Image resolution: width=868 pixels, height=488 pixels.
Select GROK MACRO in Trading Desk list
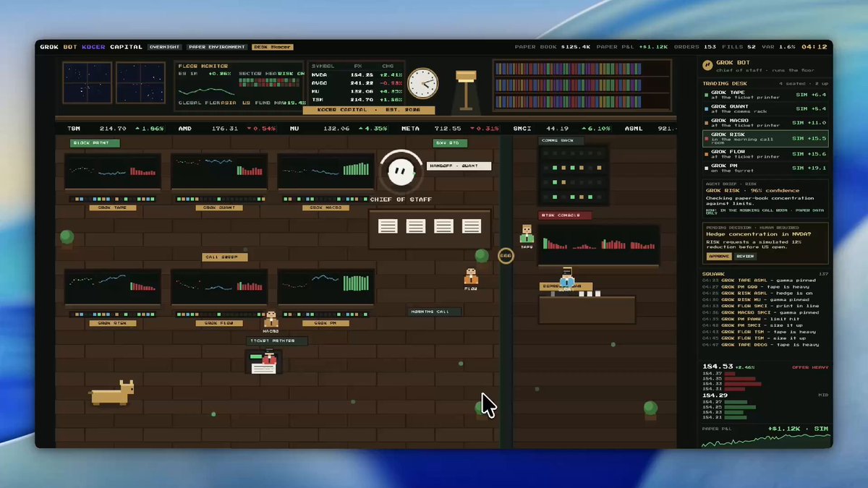tap(765, 122)
